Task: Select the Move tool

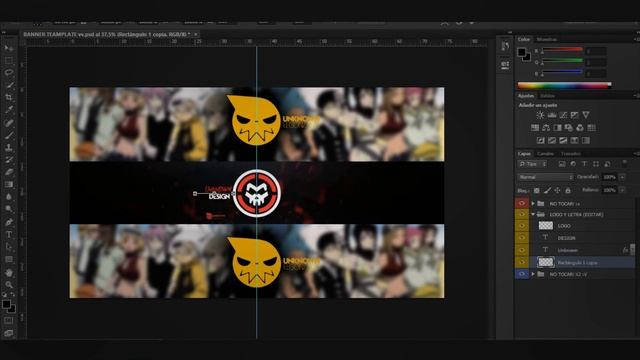Action: (9, 49)
